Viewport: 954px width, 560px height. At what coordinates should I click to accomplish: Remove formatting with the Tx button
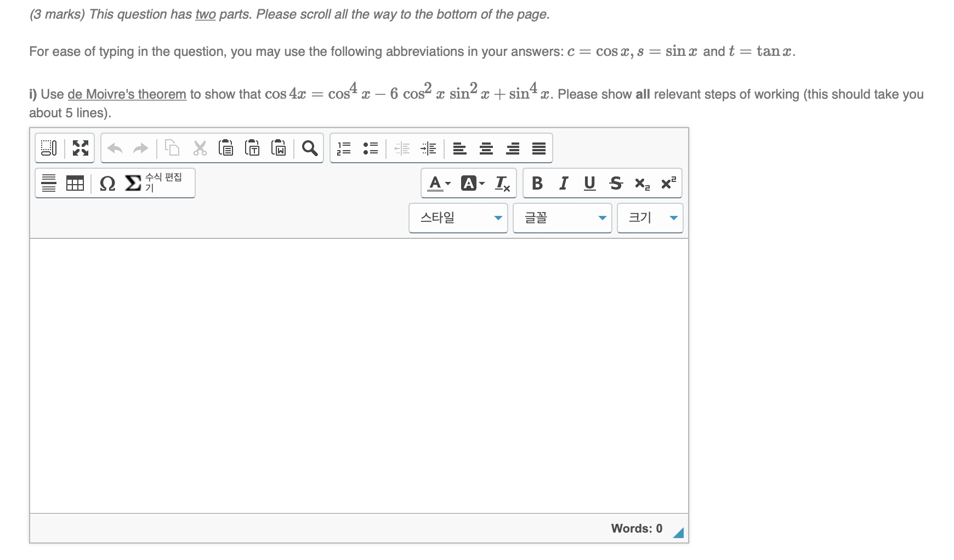coord(502,183)
